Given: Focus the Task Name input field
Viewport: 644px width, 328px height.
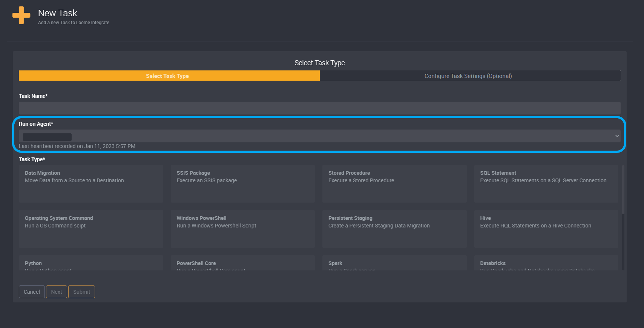Looking at the screenshot, I should pyautogui.click(x=320, y=108).
